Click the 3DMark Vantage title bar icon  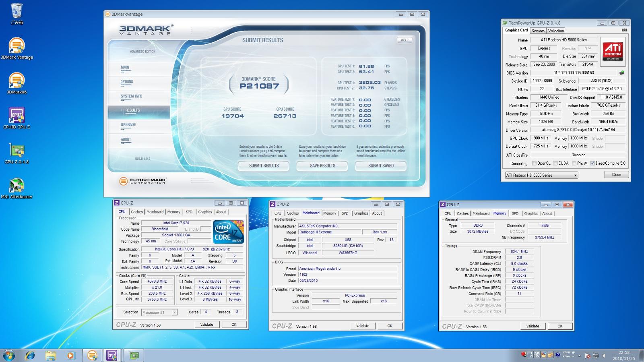point(107,14)
